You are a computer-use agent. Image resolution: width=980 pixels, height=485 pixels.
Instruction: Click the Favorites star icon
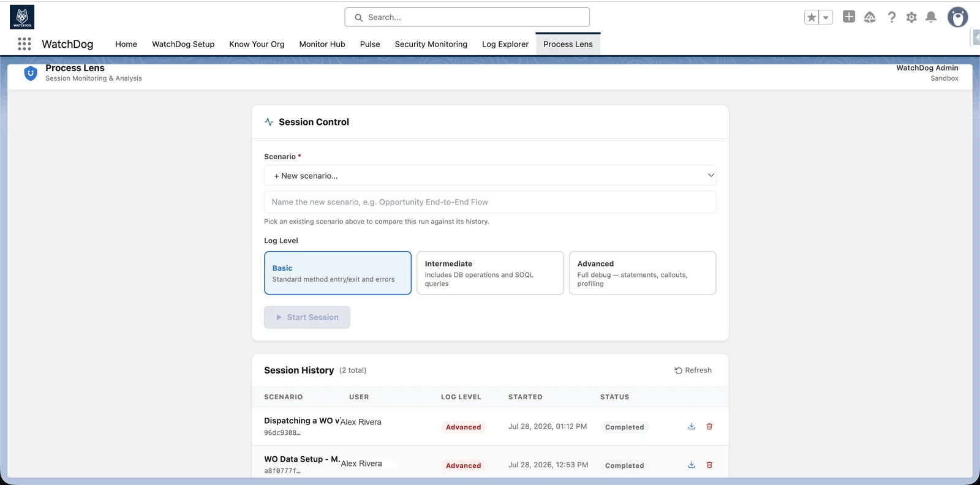812,17
